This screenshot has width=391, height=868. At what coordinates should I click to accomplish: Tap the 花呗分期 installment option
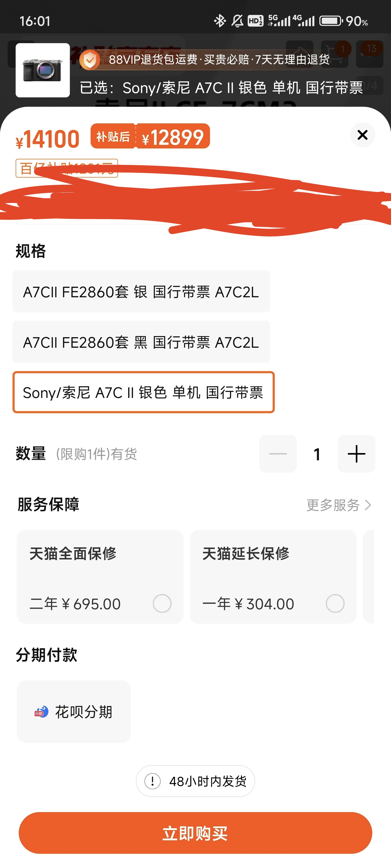74,711
